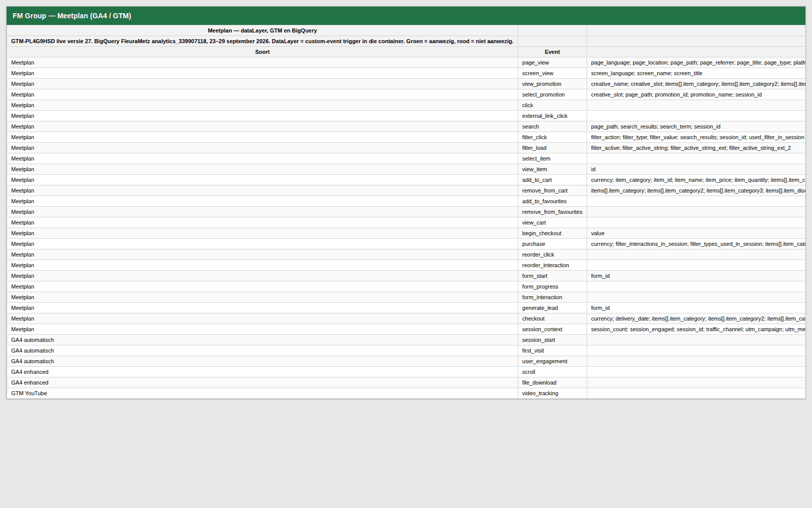Click the page_view event cell
The width and height of the screenshot is (812, 508).
(x=552, y=62)
